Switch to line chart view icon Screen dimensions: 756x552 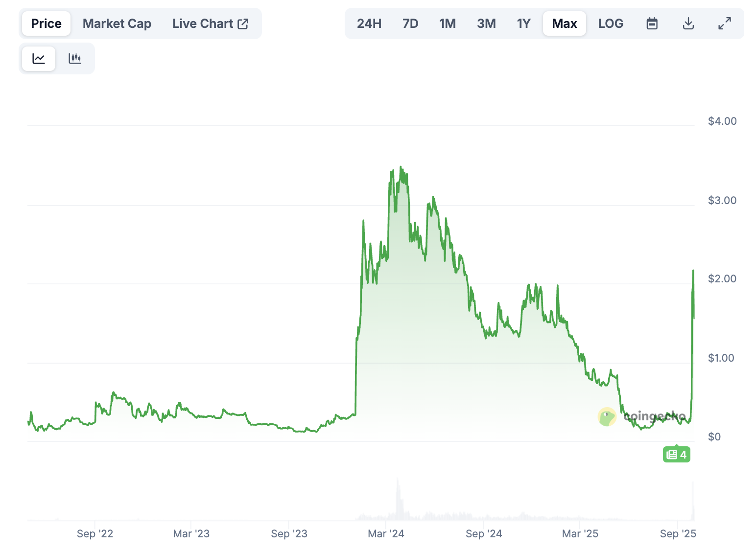[x=39, y=59]
